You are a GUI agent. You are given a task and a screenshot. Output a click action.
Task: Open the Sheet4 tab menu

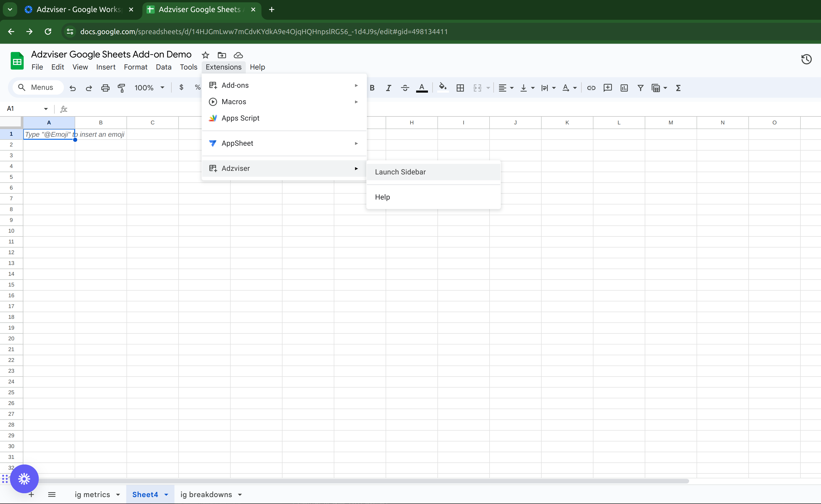[x=166, y=494]
